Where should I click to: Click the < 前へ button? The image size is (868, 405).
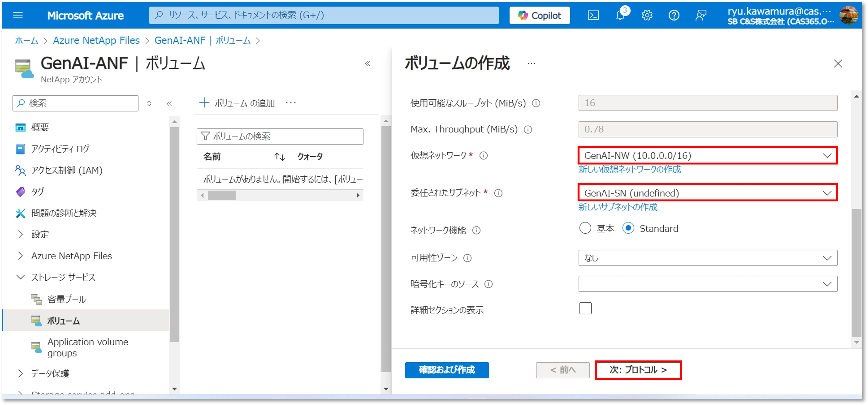click(563, 370)
